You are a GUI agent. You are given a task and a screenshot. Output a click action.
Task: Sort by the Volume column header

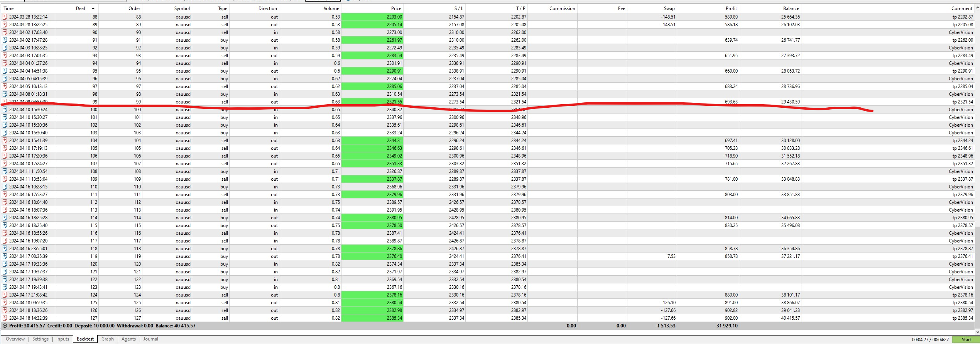[x=331, y=8]
